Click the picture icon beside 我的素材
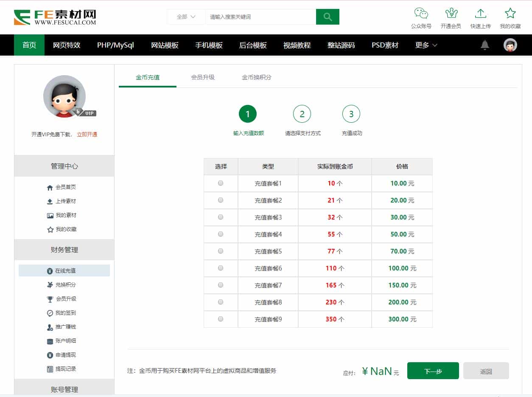Viewport: 532px width, 397px height. (50, 215)
